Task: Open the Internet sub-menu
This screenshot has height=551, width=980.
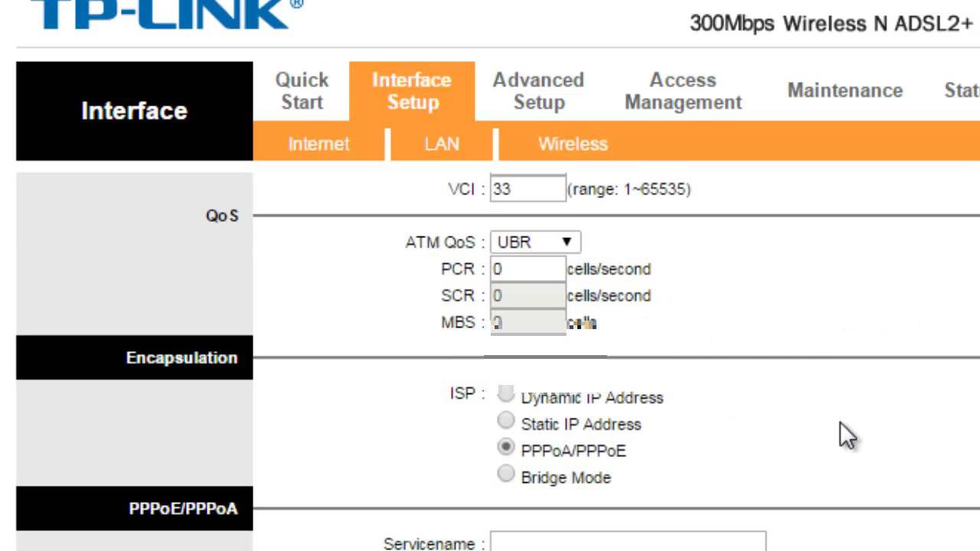Action: 318,144
